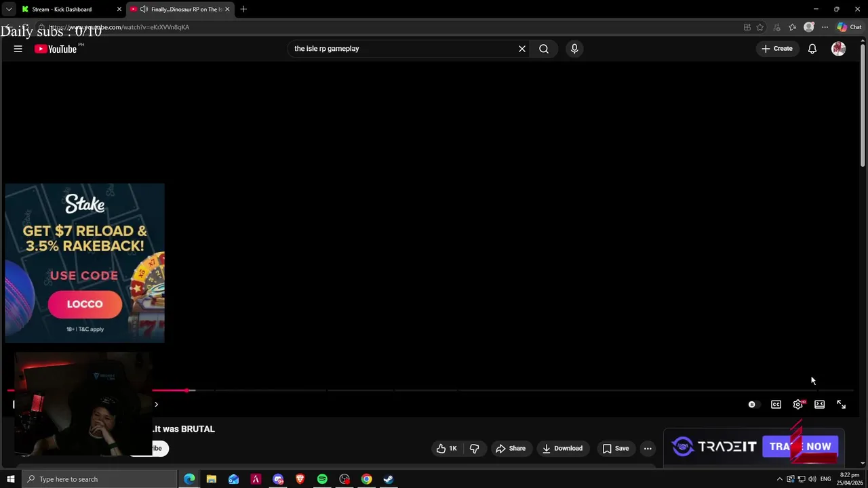Dislike the video with thumbs down

click(475, 448)
